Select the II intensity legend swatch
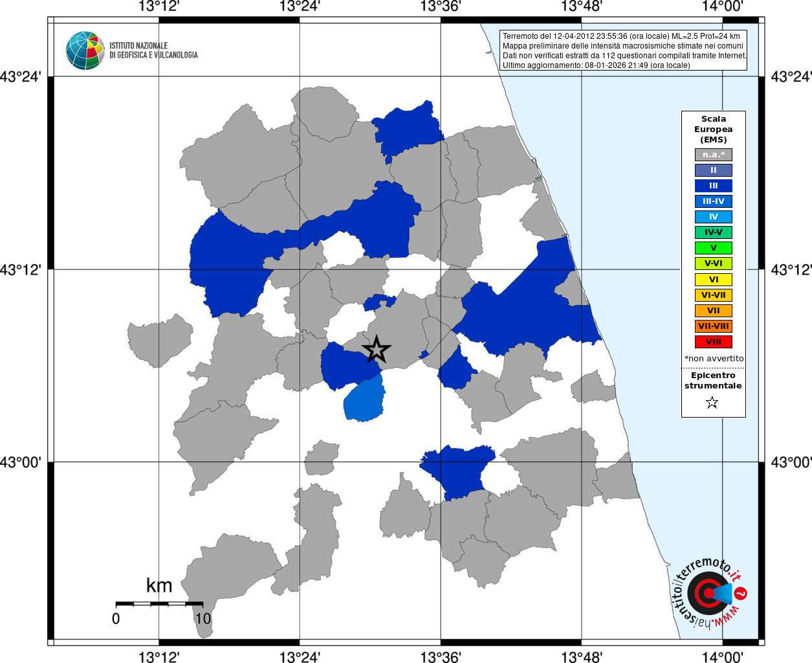Viewport: 812px width, 663px height. pyautogui.click(x=714, y=170)
